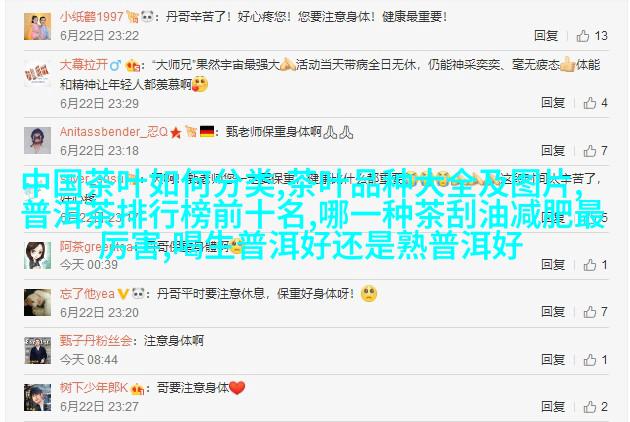Click the V badge next to 忘了他yea

click(x=123, y=294)
